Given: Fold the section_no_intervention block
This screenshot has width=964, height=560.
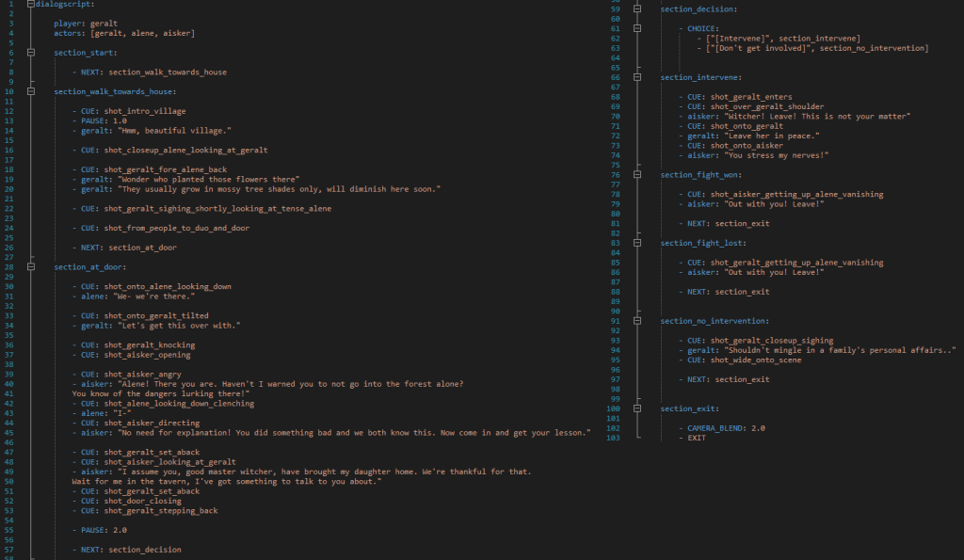Looking at the screenshot, I should pyautogui.click(x=637, y=321).
